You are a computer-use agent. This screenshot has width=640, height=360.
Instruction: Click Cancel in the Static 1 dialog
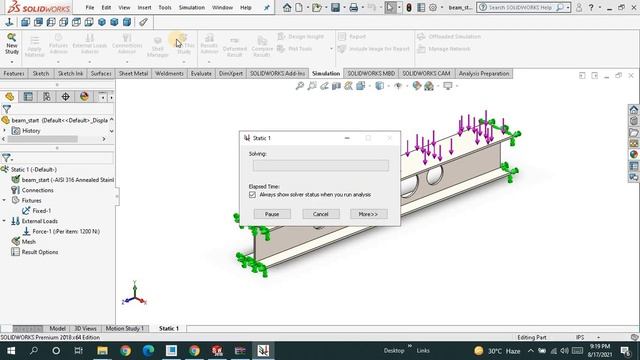pos(321,214)
